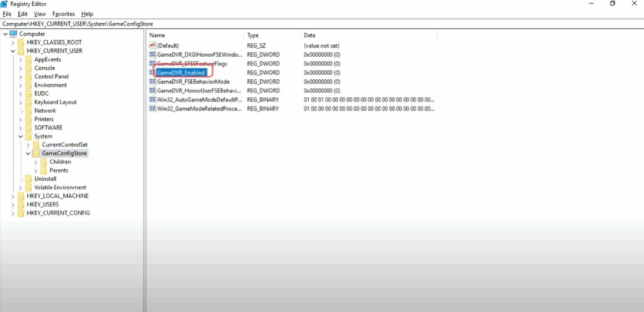
Task: Click the GameDVR_HonorUserFSEBehaviorMode DWORD icon
Action: (152, 91)
